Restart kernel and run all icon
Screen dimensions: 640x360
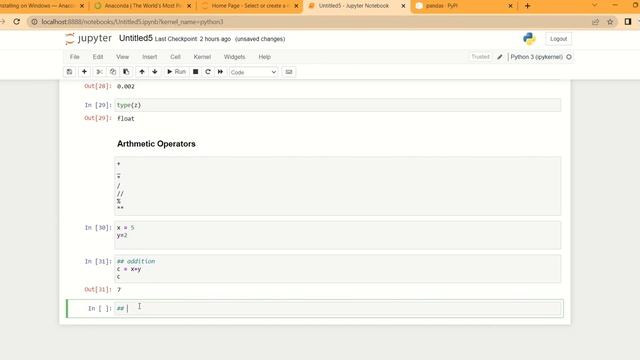pyautogui.click(x=220, y=72)
